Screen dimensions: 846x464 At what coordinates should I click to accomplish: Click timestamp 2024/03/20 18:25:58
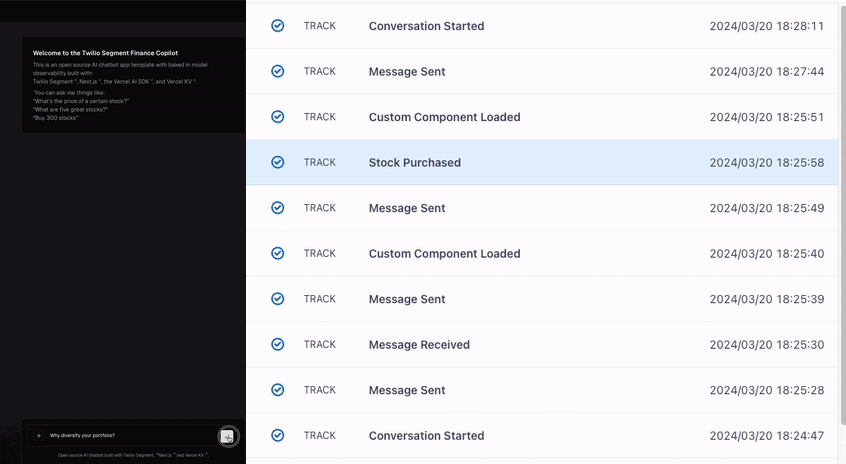pos(766,163)
